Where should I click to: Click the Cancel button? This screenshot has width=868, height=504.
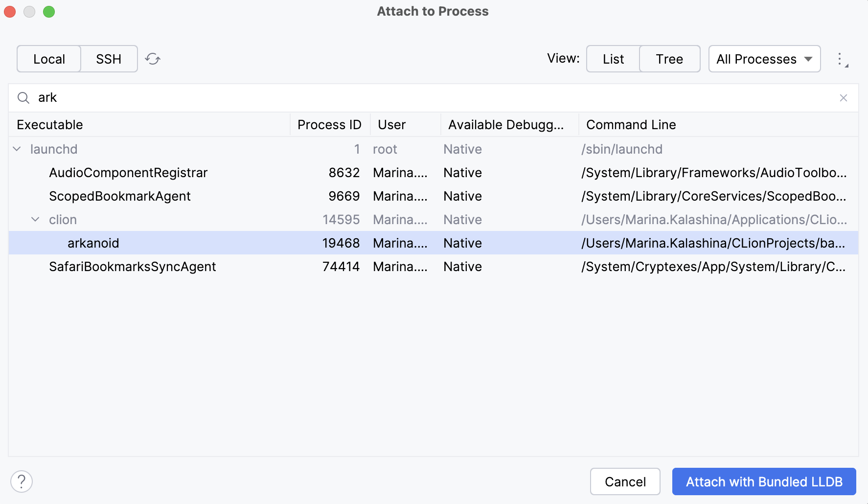coord(625,481)
